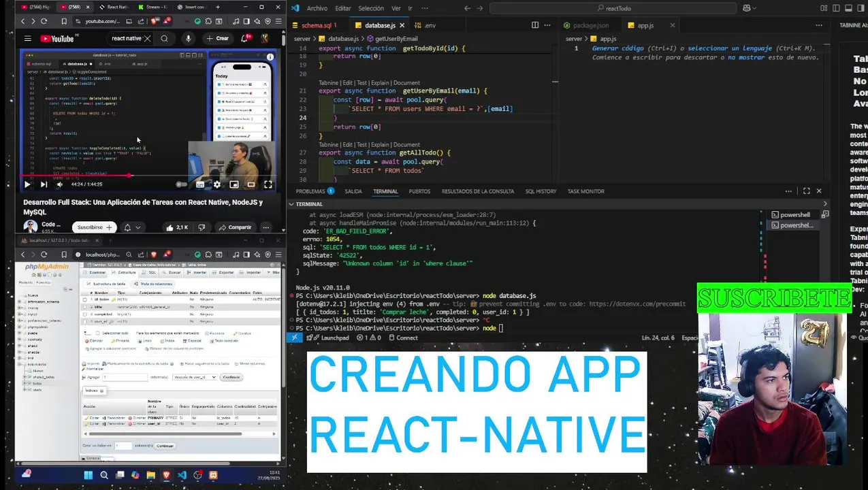Click the Compartir share button

pyautogui.click(x=235, y=227)
